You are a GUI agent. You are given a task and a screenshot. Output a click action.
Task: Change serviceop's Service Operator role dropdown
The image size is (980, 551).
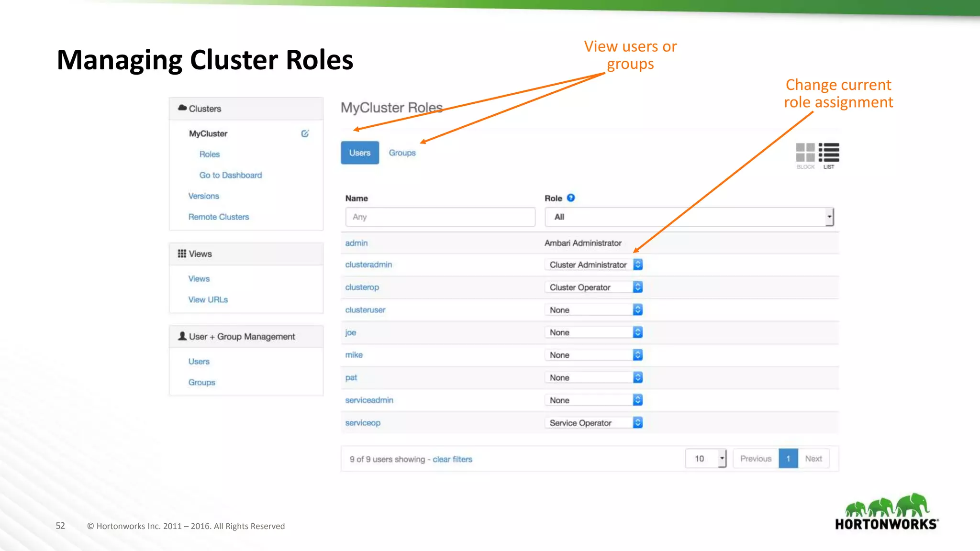point(593,423)
